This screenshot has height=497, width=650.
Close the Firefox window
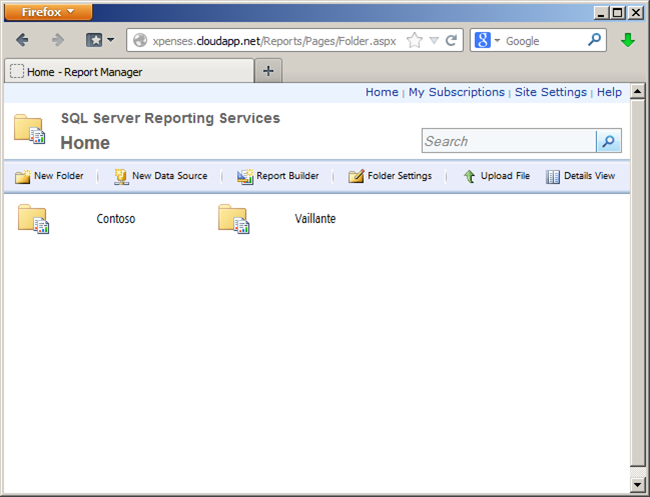click(x=635, y=12)
